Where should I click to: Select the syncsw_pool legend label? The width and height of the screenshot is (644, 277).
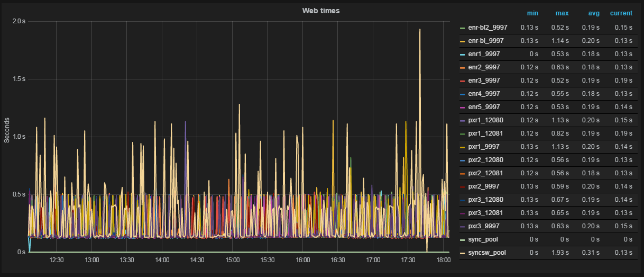[x=487, y=253]
